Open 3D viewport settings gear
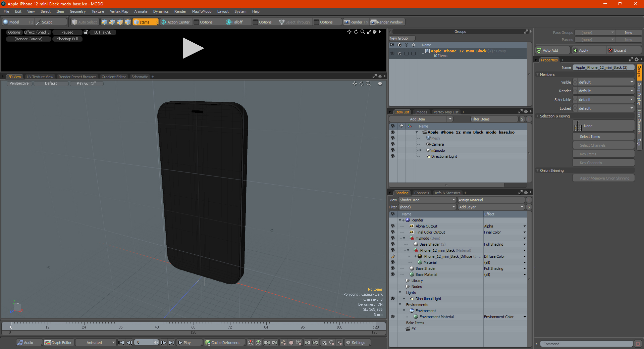 tap(380, 84)
